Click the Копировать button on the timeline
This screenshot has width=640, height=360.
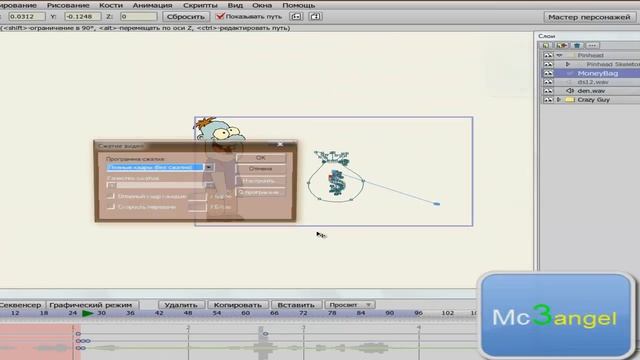click(x=238, y=305)
